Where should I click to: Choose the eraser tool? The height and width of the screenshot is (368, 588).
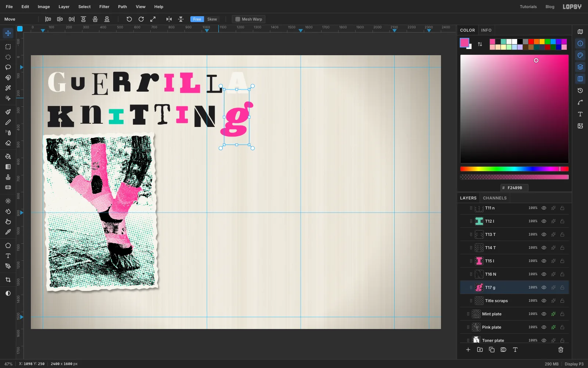(x=8, y=143)
